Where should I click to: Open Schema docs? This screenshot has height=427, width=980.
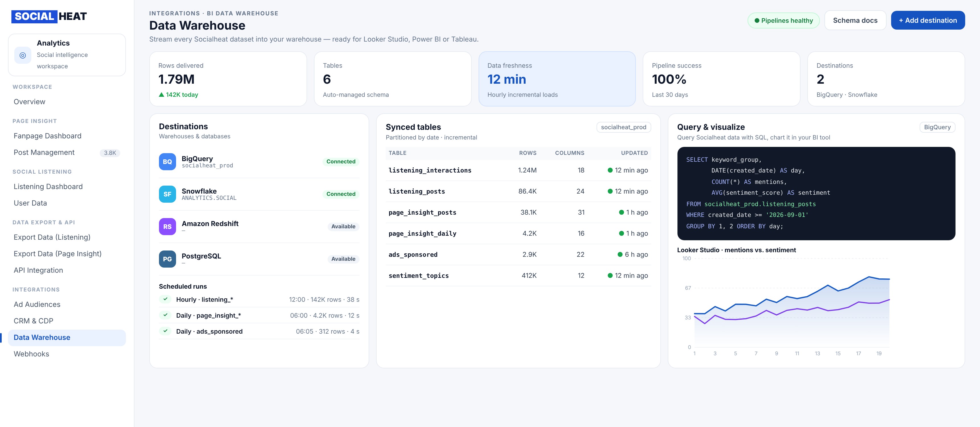click(855, 20)
